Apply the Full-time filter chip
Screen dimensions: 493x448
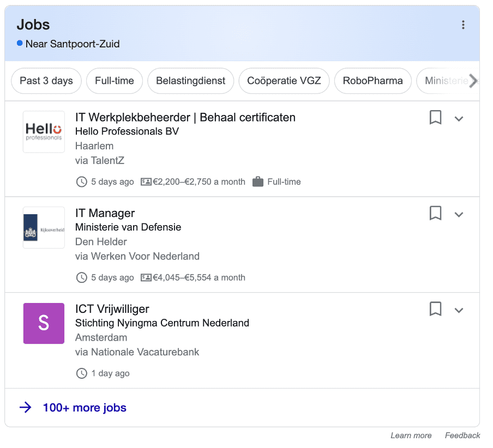tap(115, 81)
